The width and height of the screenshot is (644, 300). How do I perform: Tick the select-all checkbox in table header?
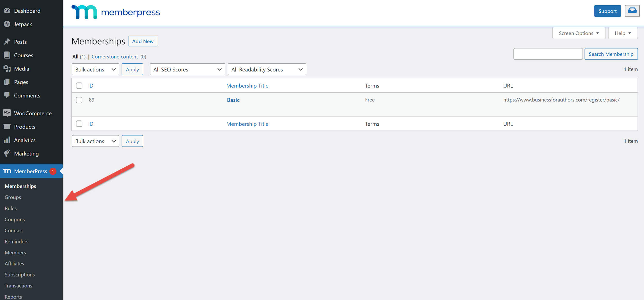(x=79, y=85)
